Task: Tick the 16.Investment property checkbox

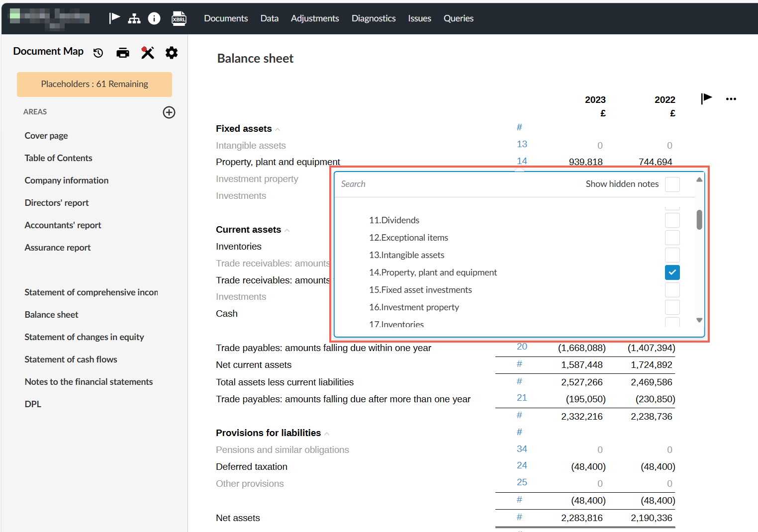Action: click(672, 307)
